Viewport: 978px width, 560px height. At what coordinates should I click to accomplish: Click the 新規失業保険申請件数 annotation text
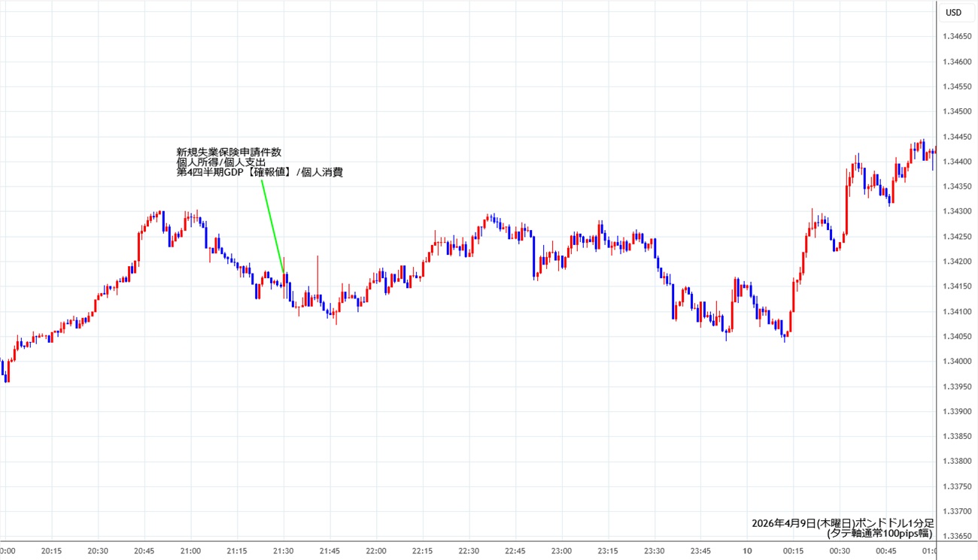click(x=229, y=152)
